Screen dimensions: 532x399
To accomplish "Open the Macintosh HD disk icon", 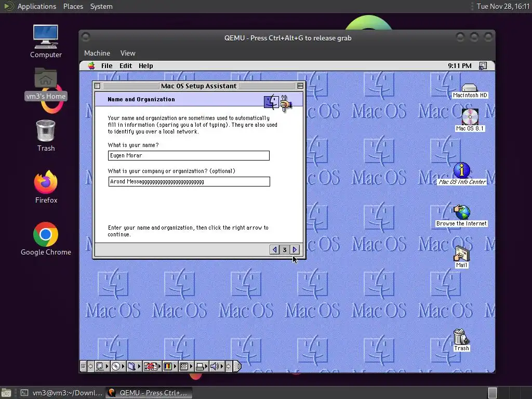I will click(x=470, y=91).
